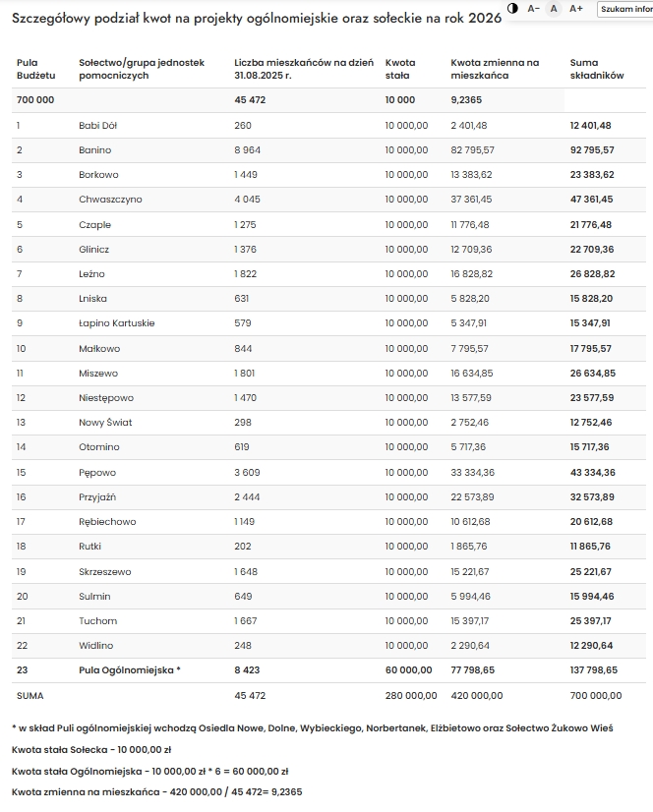
Task: Click the 'Borkowo' row name
Action: pyautogui.click(x=98, y=175)
